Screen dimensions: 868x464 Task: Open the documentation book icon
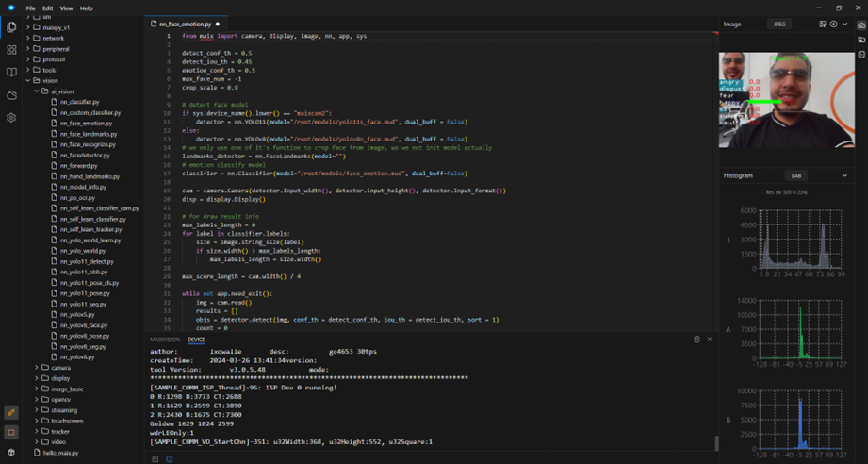[x=11, y=73]
